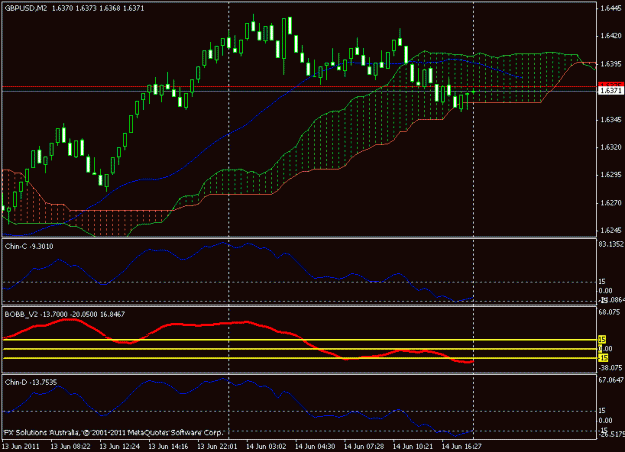Screen dimensions: 625x452
Task: Click the 1.6270 price axis label
Action: click(x=611, y=203)
